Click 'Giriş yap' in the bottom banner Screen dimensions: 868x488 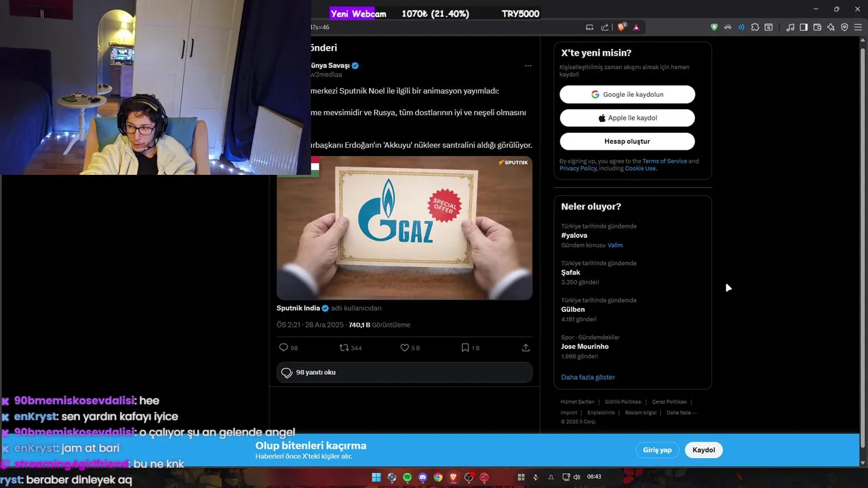click(x=657, y=450)
